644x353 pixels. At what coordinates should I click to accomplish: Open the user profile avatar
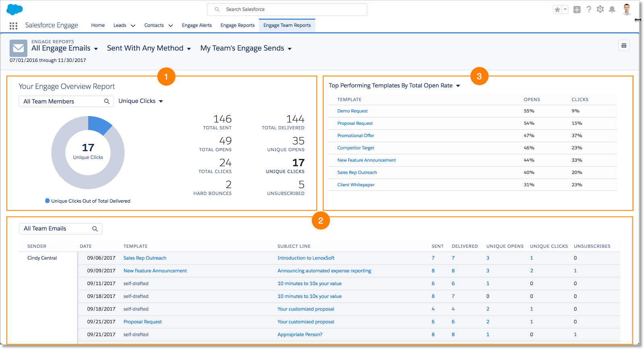(x=627, y=9)
